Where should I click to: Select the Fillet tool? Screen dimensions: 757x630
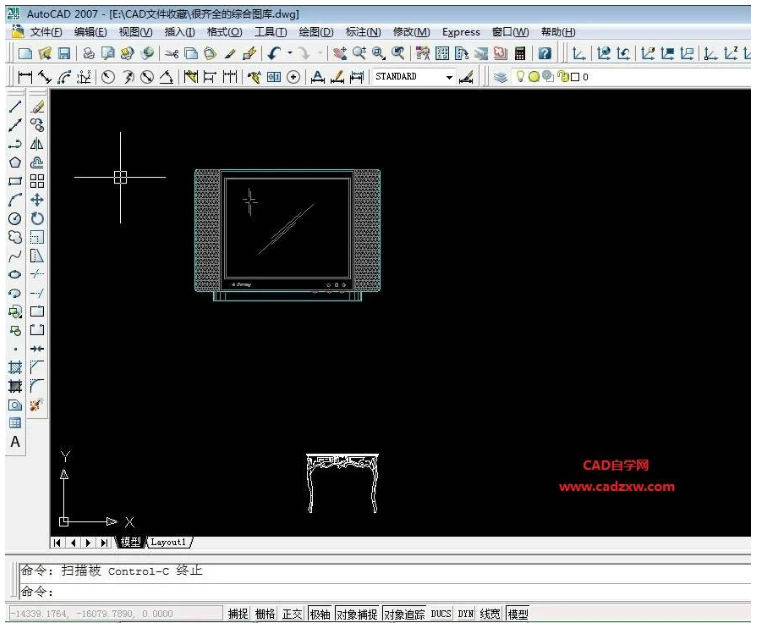click(x=37, y=386)
